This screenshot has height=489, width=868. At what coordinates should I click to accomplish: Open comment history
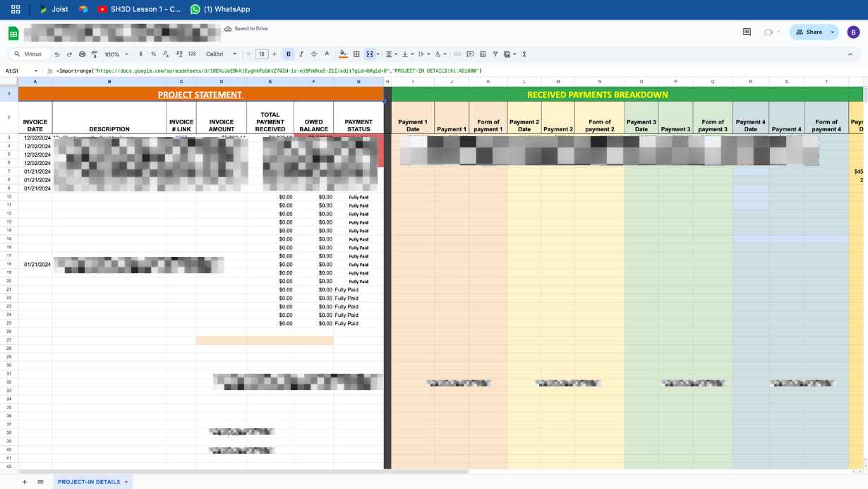pyautogui.click(x=747, y=32)
